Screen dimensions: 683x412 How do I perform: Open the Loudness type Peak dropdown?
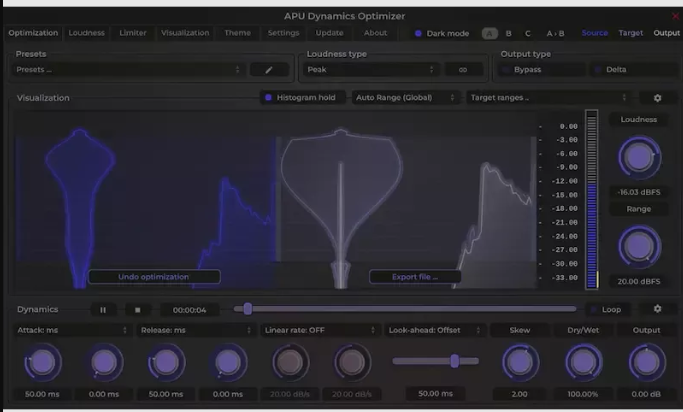371,70
